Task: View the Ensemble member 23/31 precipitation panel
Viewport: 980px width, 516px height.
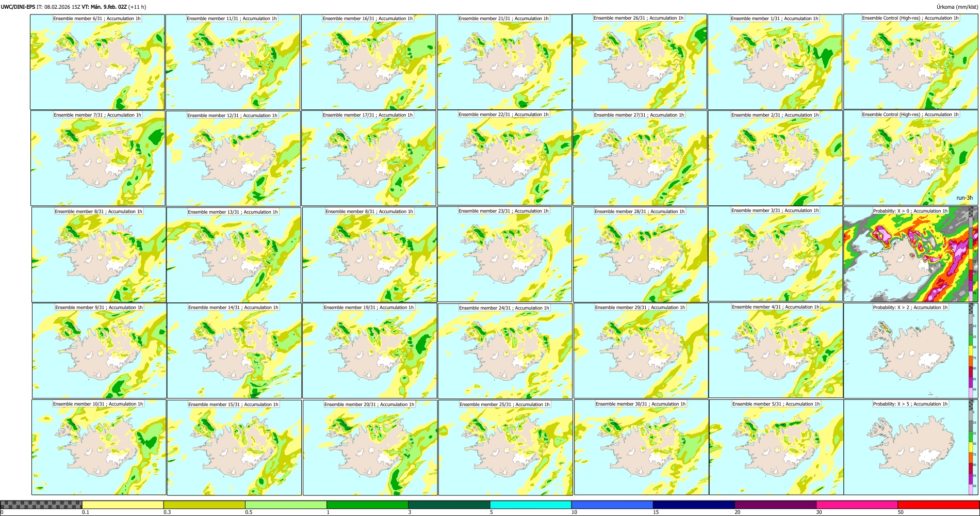Action: [x=504, y=254]
